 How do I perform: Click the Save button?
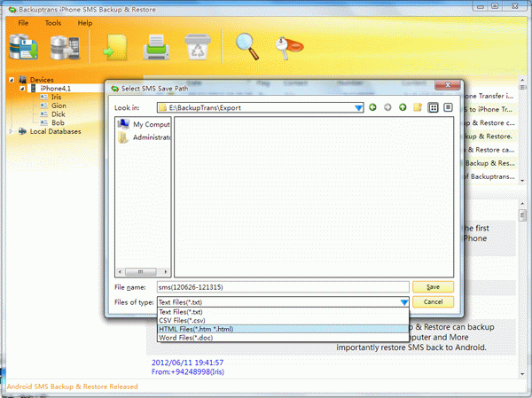point(433,287)
